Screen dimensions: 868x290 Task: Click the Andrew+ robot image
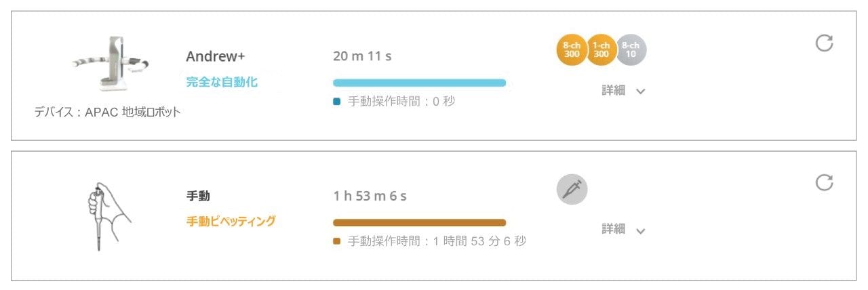111,64
